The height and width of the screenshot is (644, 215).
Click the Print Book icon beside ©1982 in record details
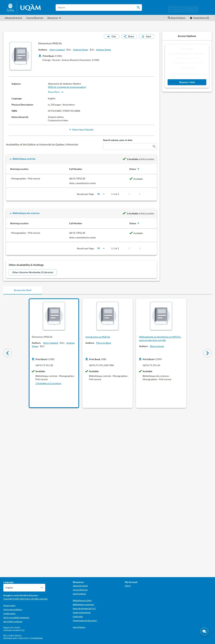pos(40,56)
